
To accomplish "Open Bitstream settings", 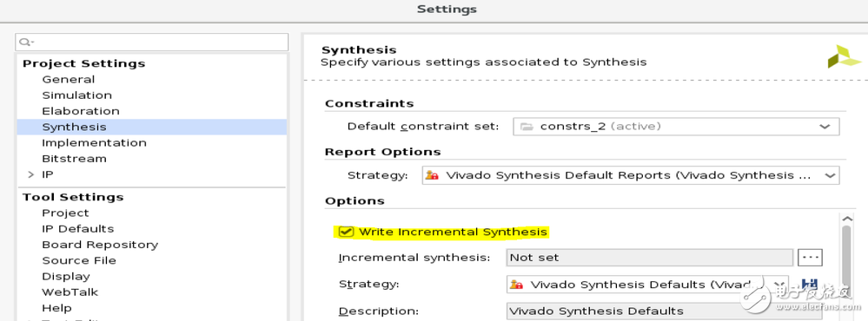I will pos(74,159).
